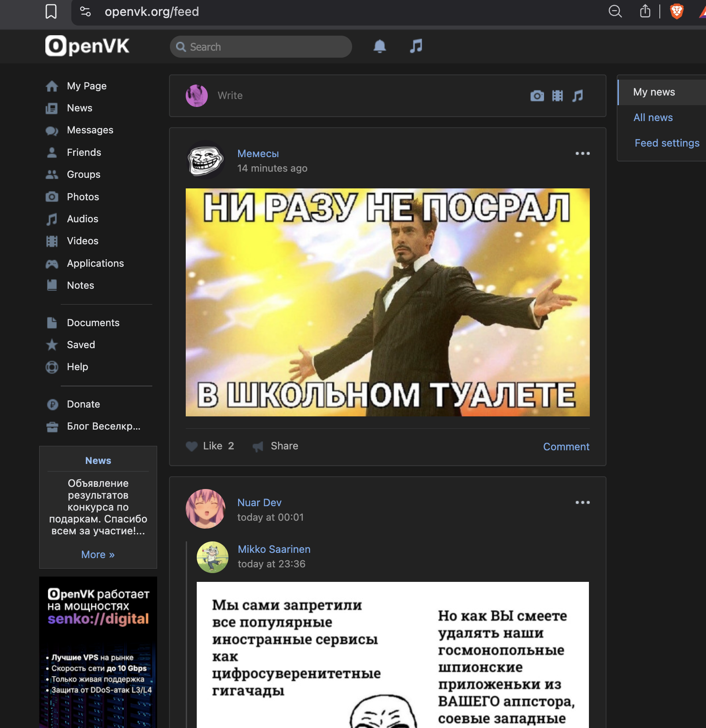Screen dimensions: 706x728
Task: Click the Friends person icon
Action: 52,153
